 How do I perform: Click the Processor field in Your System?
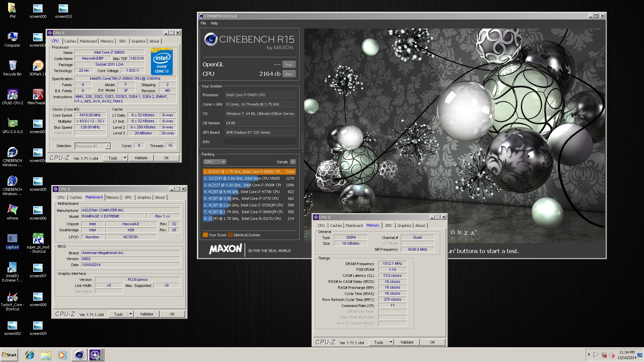(260, 95)
